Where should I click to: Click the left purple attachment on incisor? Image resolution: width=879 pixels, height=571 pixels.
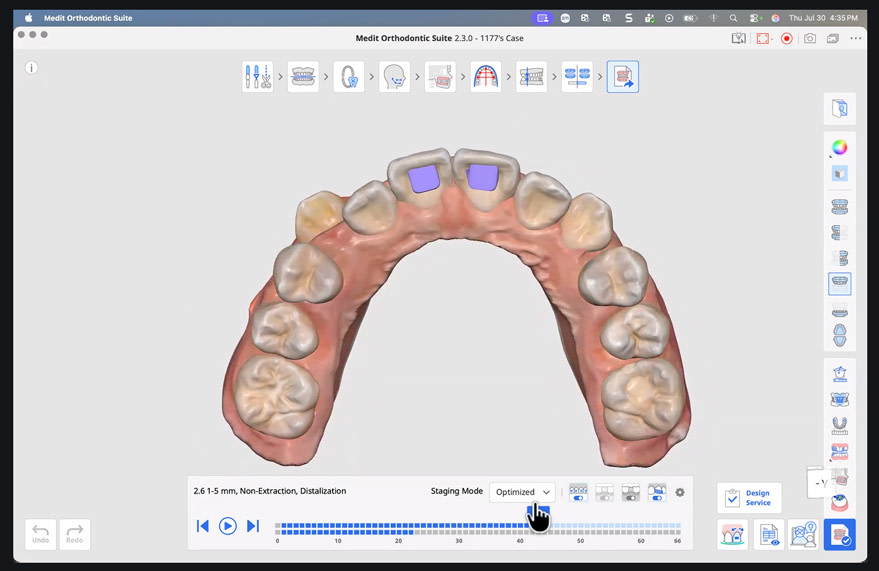pyautogui.click(x=423, y=179)
